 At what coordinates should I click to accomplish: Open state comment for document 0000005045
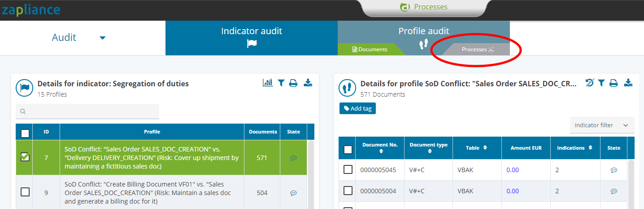tap(614, 170)
